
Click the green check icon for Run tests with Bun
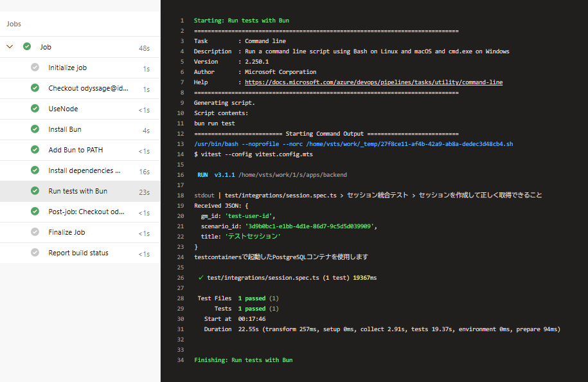35,191
